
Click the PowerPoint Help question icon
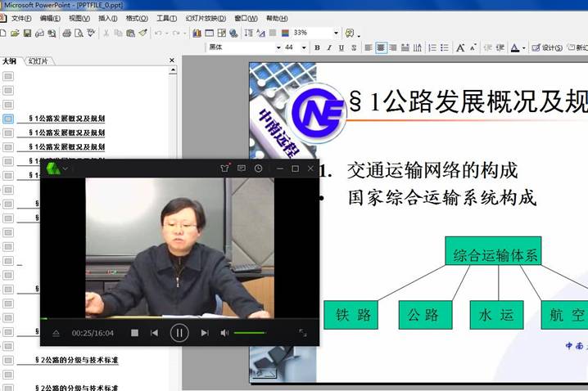(350, 34)
